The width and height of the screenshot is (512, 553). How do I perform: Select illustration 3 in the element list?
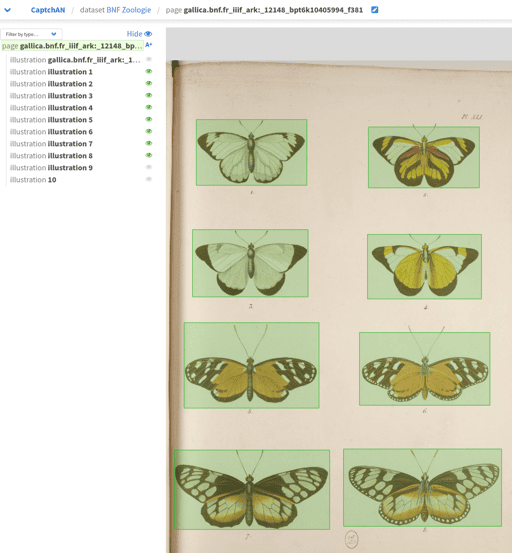coord(51,96)
